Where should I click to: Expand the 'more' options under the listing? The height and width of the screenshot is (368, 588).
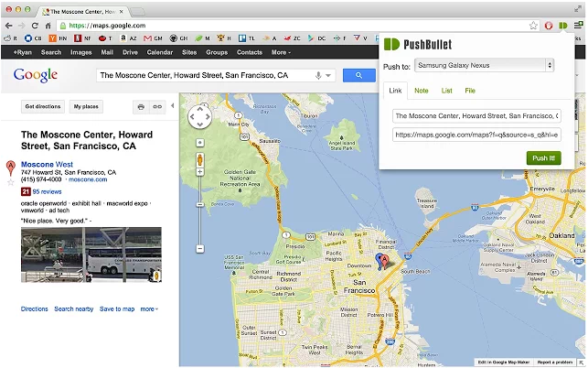pyautogui.click(x=149, y=309)
